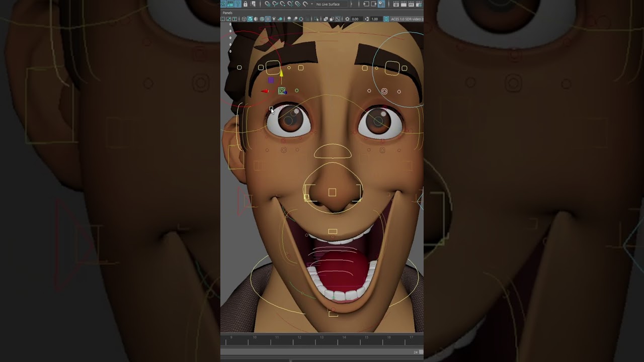
Task: Click the gamma value 1.00 field
Action: (x=376, y=19)
